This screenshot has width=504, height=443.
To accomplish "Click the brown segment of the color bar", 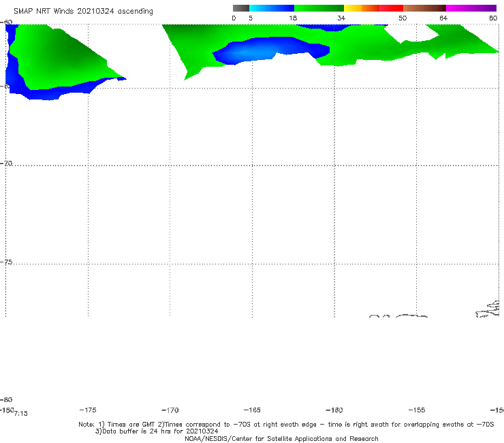I will [424, 8].
